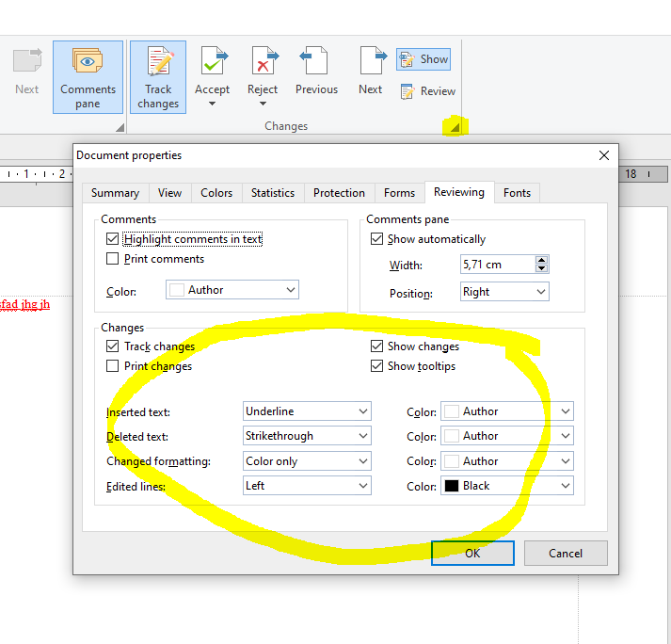Image resolution: width=671 pixels, height=644 pixels.
Task: Expand the comments pane Position dropdown
Action: [504, 292]
